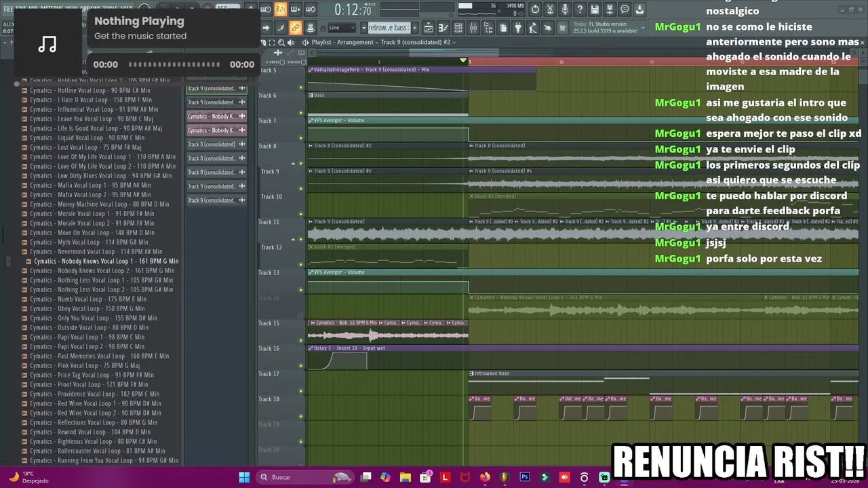The width and height of the screenshot is (868, 488).
Task: Mute Track 7 with its green dot
Action: coord(301,138)
